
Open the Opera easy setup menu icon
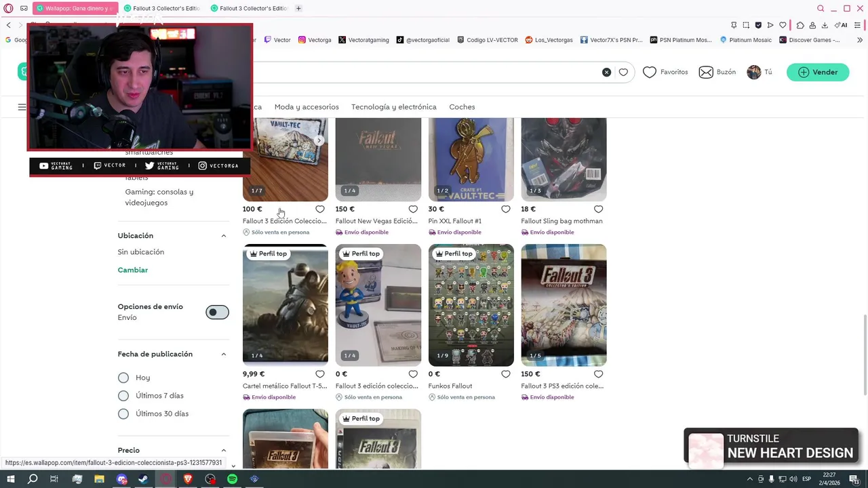click(859, 25)
